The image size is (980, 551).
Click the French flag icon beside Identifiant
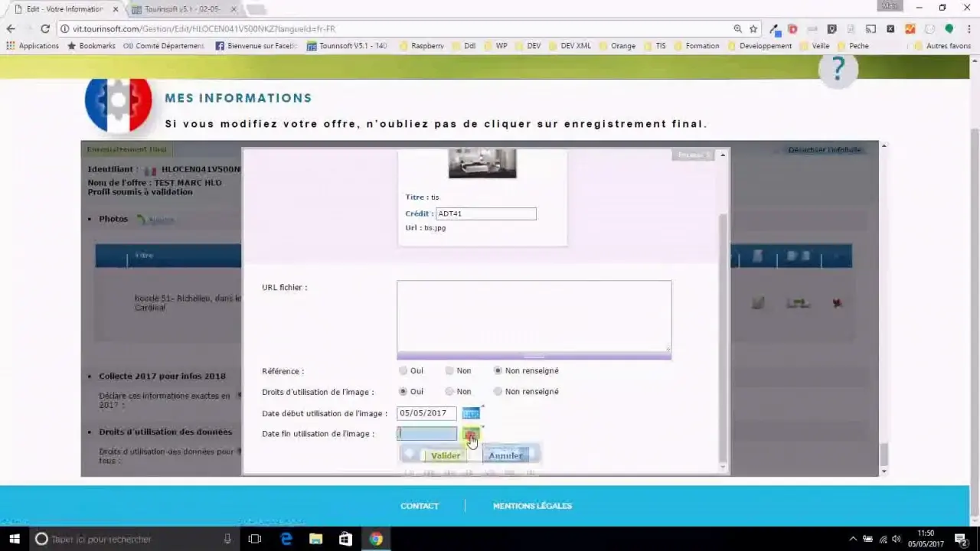coord(151,169)
